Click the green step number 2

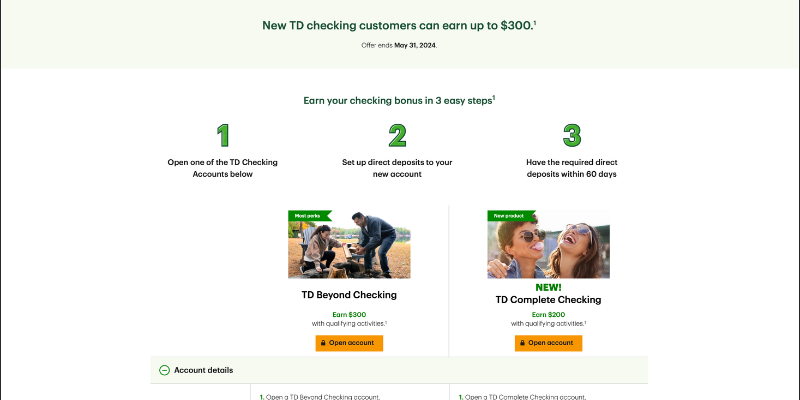(398, 136)
